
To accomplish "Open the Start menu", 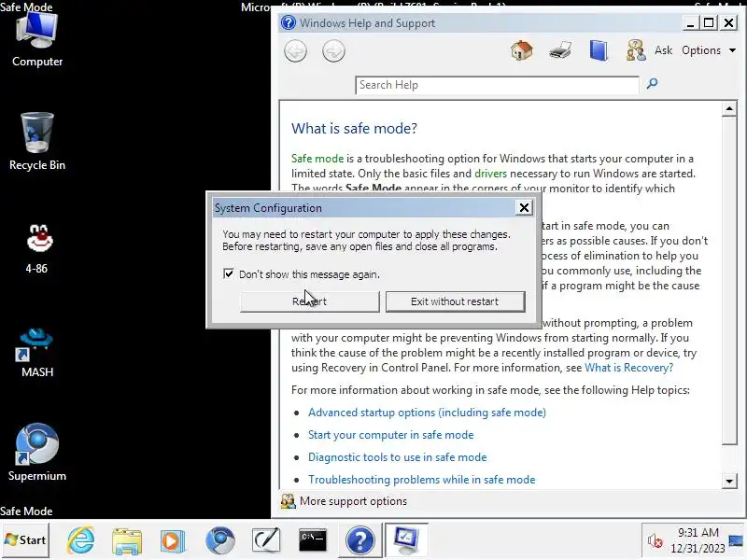I will 25,540.
